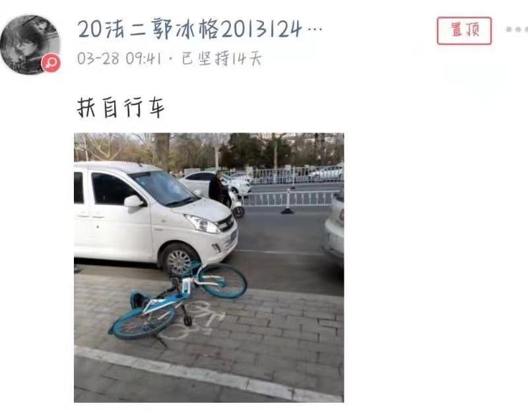Open the three-dot more options menu
Screen dimensions: 528x420
517,30
